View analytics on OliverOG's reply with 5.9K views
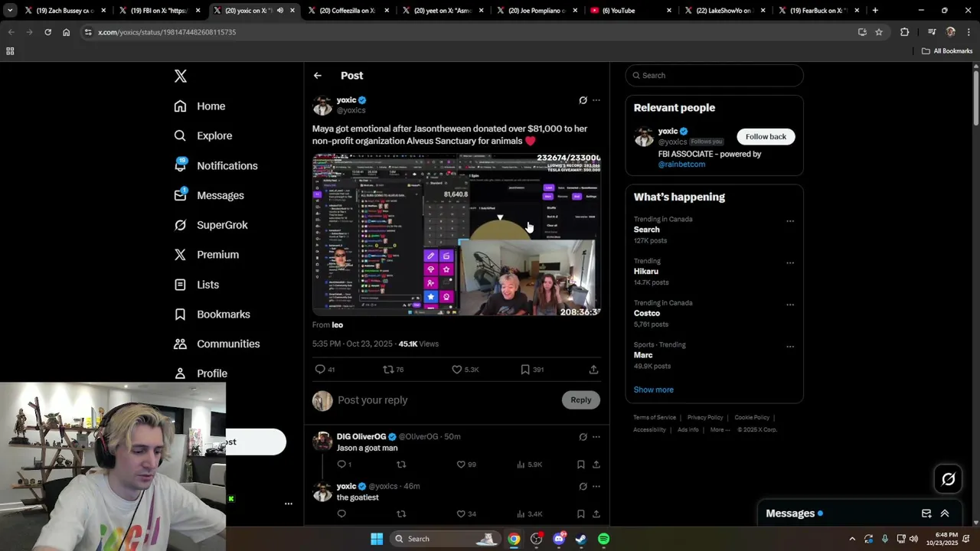The image size is (980, 551). 530,465
